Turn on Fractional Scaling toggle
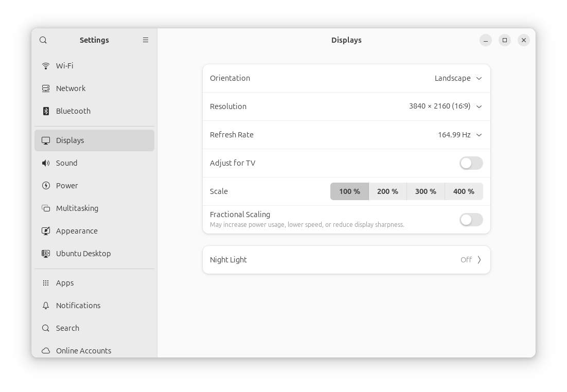Image resolution: width=567 pixels, height=392 pixels. click(x=471, y=220)
